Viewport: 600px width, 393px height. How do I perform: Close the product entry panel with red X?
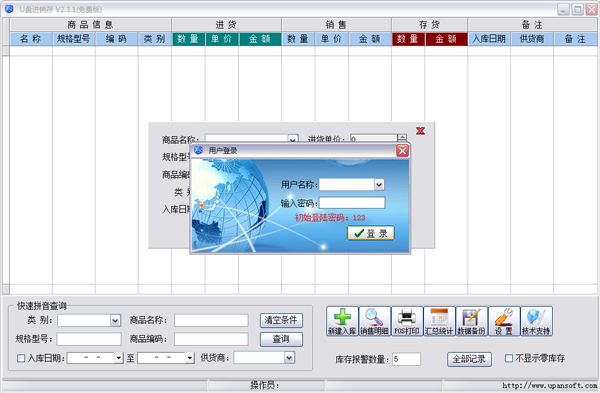pyautogui.click(x=421, y=131)
